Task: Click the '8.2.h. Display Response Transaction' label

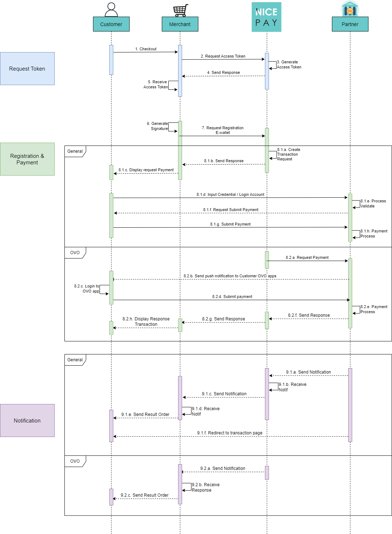Action: click(146, 321)
